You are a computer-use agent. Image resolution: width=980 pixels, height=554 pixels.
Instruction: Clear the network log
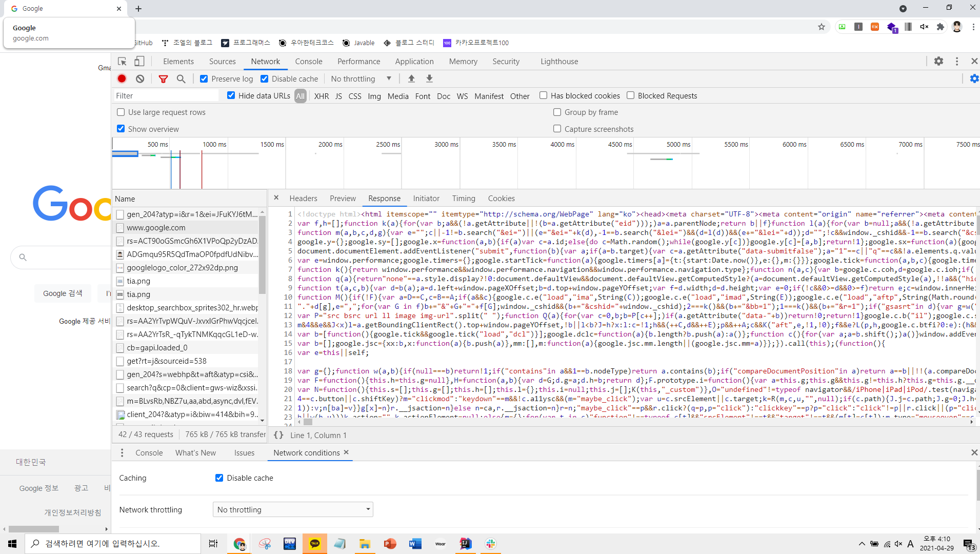140,78
